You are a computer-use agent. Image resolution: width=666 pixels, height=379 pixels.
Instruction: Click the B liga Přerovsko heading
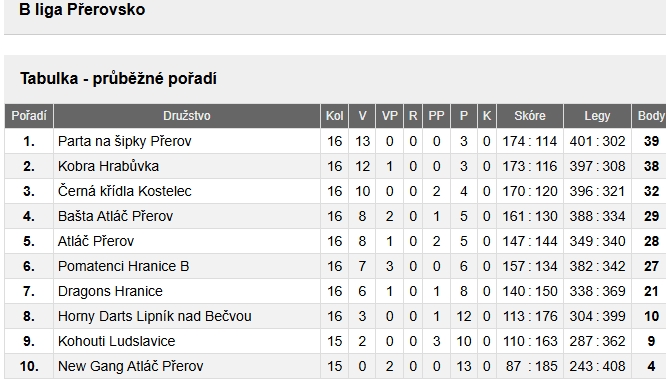point(82,9)
